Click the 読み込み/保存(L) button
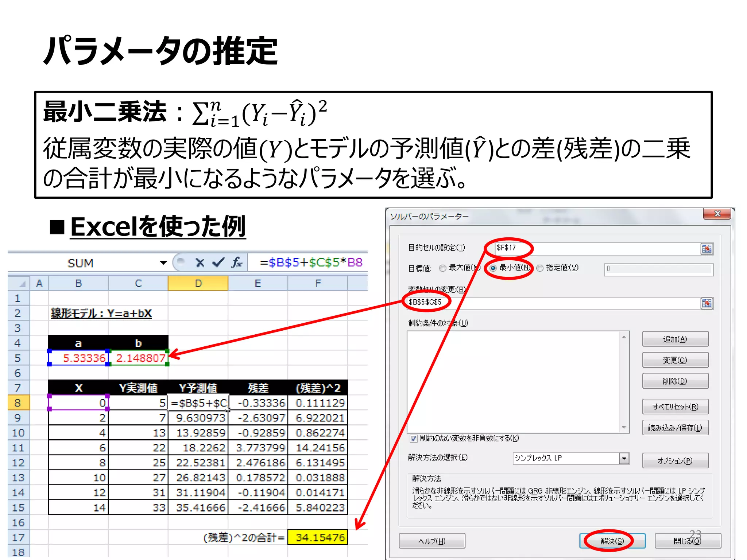Viewport: 747px width, 560px height. pyautogui.click(x=675, y=428)
